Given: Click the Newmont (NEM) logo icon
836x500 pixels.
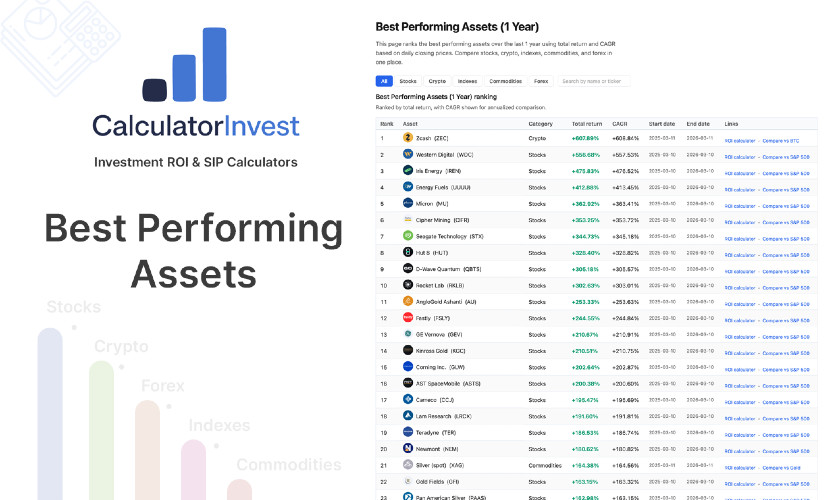Looking at the screenshot, I should pos(408,448).
